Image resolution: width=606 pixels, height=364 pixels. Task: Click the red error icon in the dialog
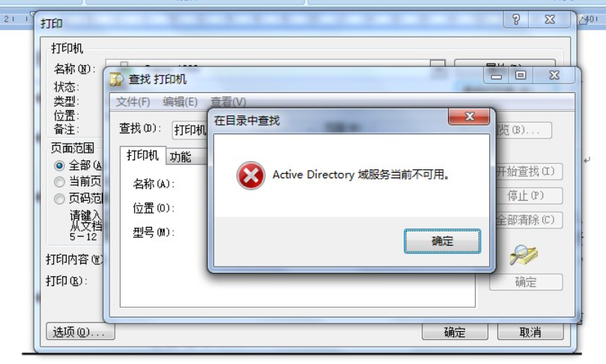(251, 176)
